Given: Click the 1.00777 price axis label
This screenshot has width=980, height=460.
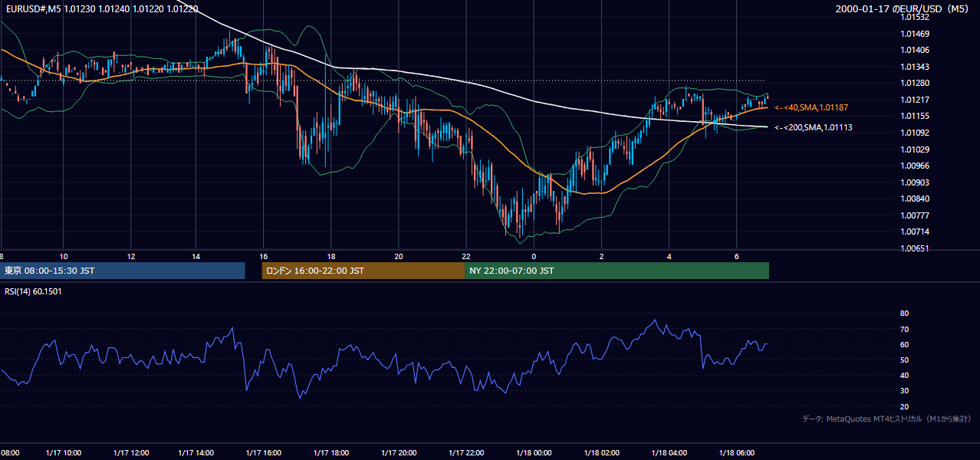Looking at the screenshot, I should pos(915,215).
